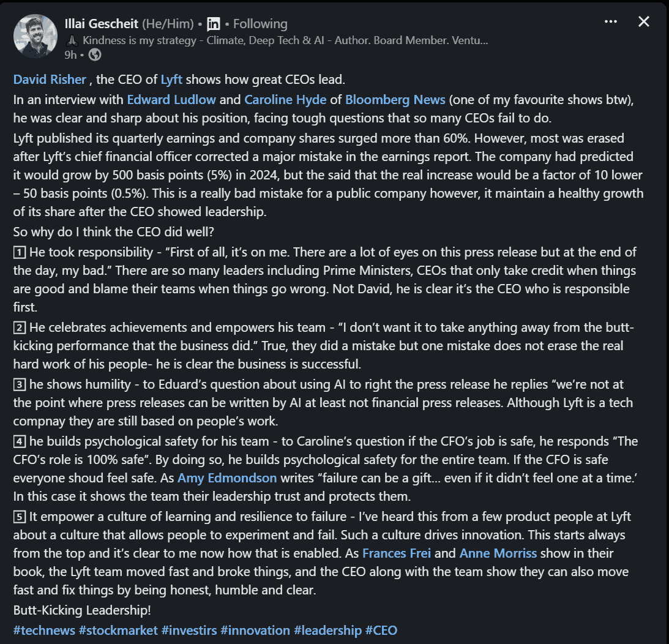The image size is (669, 644).
Task: Click the Following status label
Action: pyautogui.click(x=260, y=24)
